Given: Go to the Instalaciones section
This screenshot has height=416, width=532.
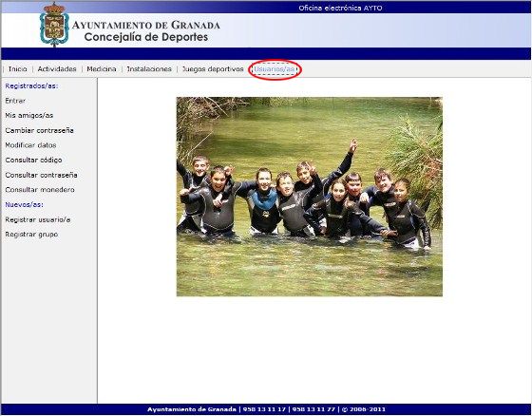Looking at the screenshot, I should (x=149, y=69).
